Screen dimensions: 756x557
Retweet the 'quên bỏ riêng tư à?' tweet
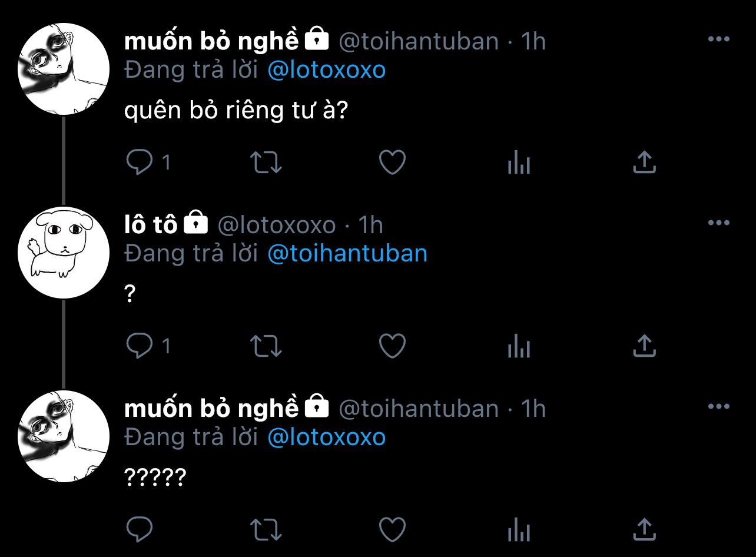(267, 163)
